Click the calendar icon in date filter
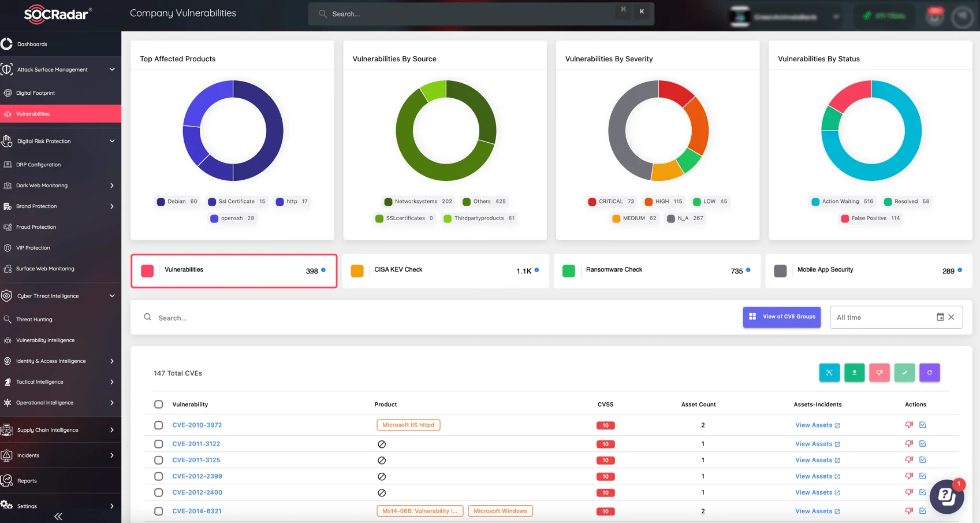980x523 pixels. [x=940, y=317]
